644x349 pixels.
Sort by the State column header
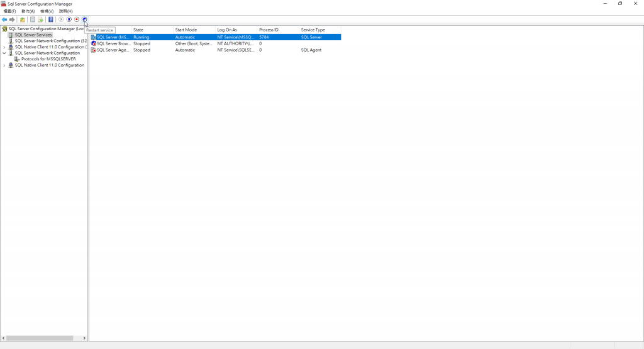[152, 30]
